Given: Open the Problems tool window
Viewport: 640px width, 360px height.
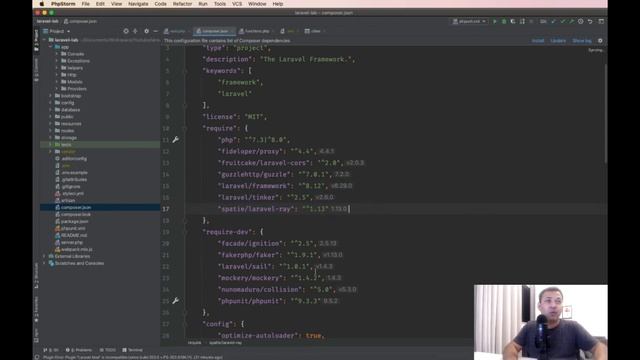Looking at the screenshot, I should click(79, 350).
